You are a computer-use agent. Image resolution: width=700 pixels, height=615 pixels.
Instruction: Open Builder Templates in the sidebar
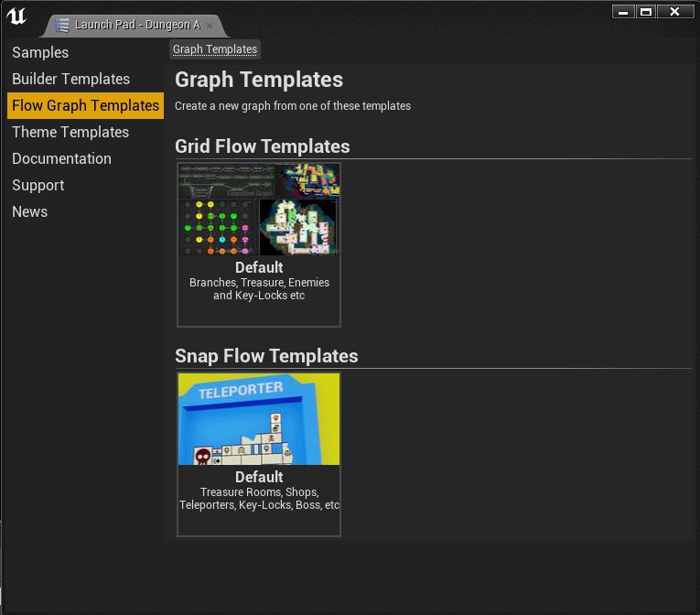pos(71,79)
